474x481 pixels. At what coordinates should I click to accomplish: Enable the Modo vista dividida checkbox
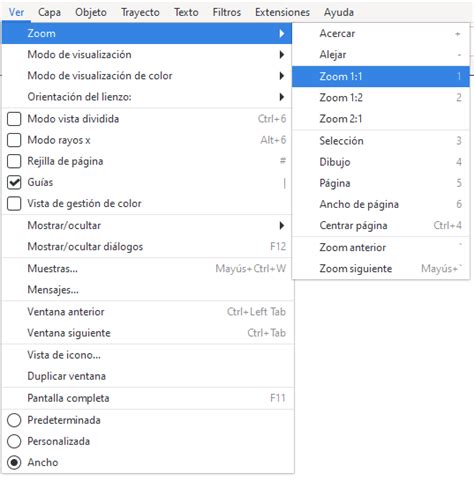tap(14, 119)
